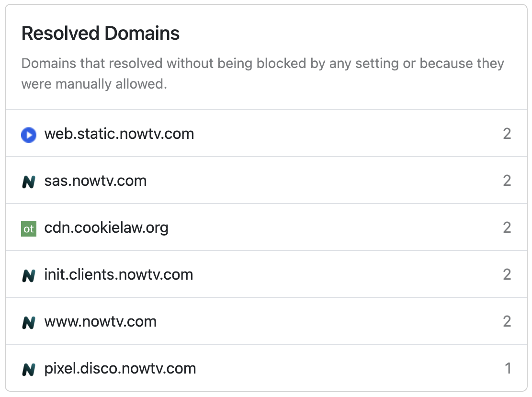Click the query count next to www.nowtv.com
The width and height of the screenshot is (532, 397).
(507, 321)
